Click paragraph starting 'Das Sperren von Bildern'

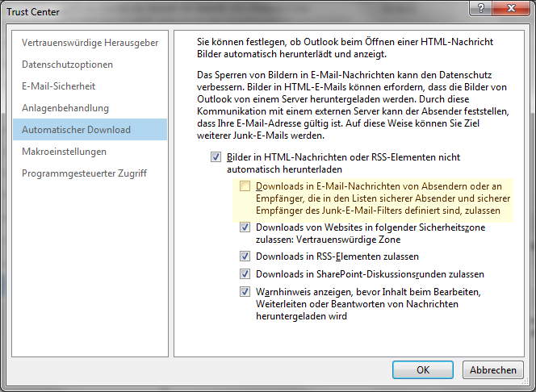point(353,105)
